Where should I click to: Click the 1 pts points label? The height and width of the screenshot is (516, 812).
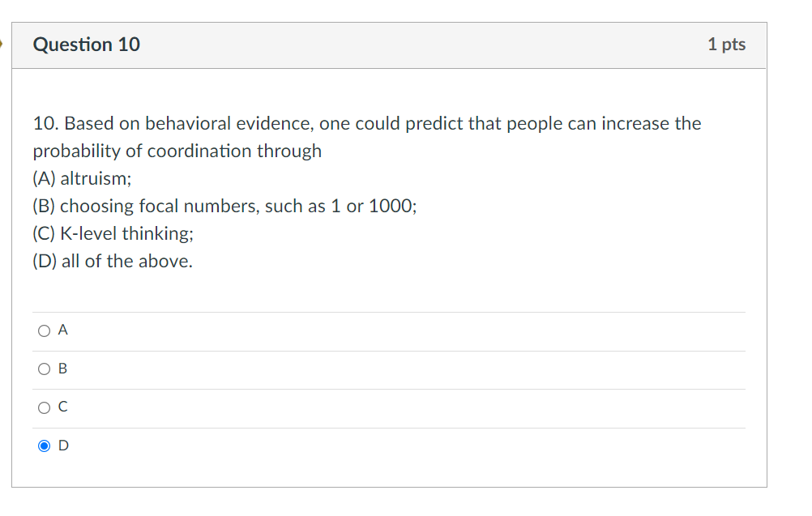[x=727, y=45]
